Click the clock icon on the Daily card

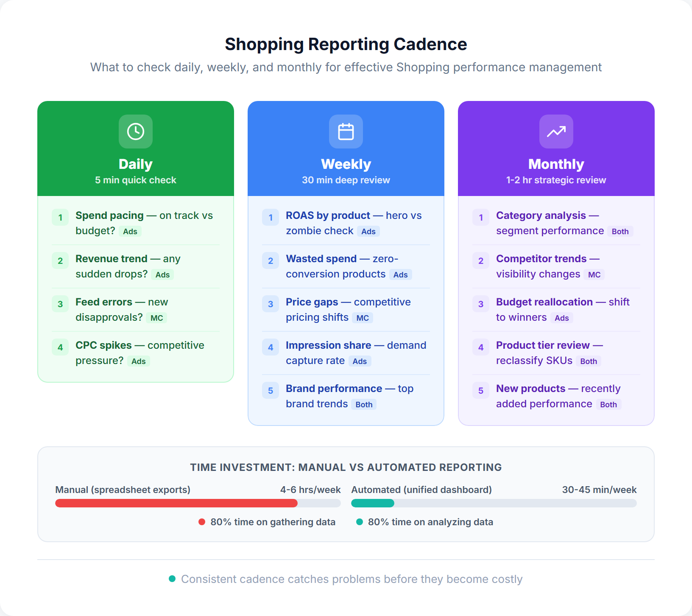135,132
